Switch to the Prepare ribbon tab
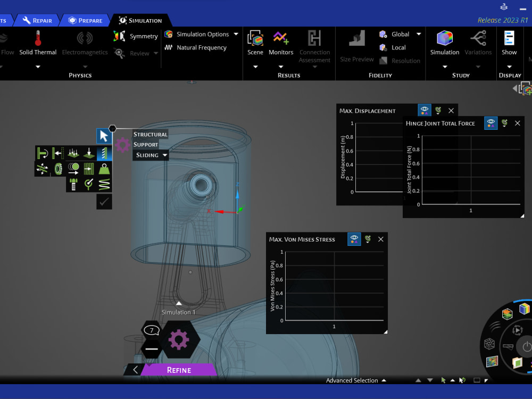Image resolution: width=532 pixels, height=399 pixels. tap(85, 21)
